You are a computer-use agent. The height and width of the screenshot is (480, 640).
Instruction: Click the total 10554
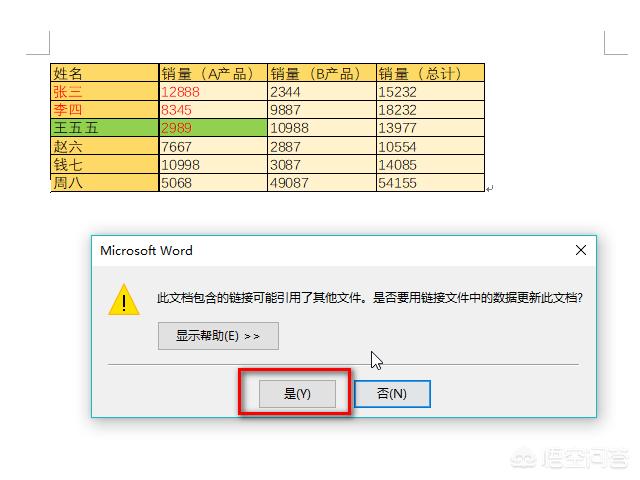coord(430,146)
